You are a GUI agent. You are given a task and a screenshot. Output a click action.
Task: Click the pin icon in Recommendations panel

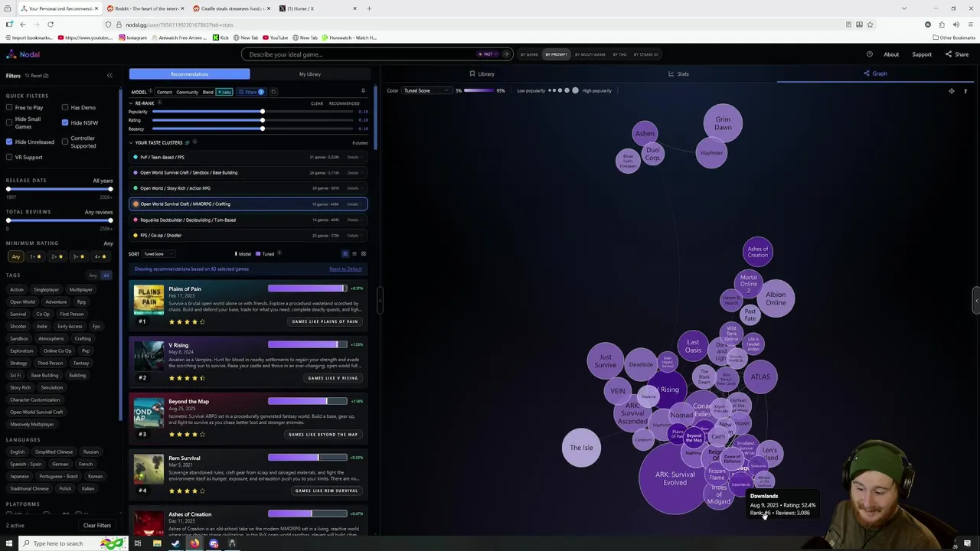[x=363, y=91]
